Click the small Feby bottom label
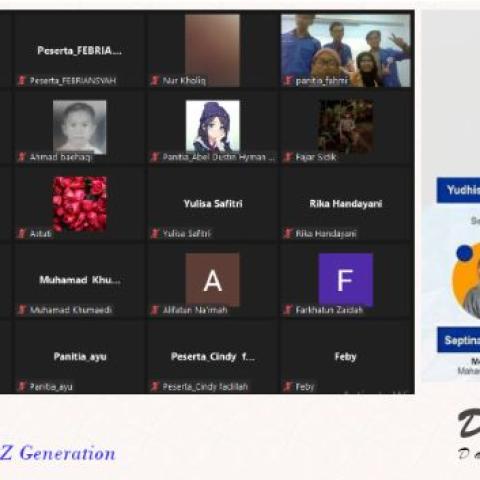This screenshot has width=480, height=480. (x=305, y=387)
